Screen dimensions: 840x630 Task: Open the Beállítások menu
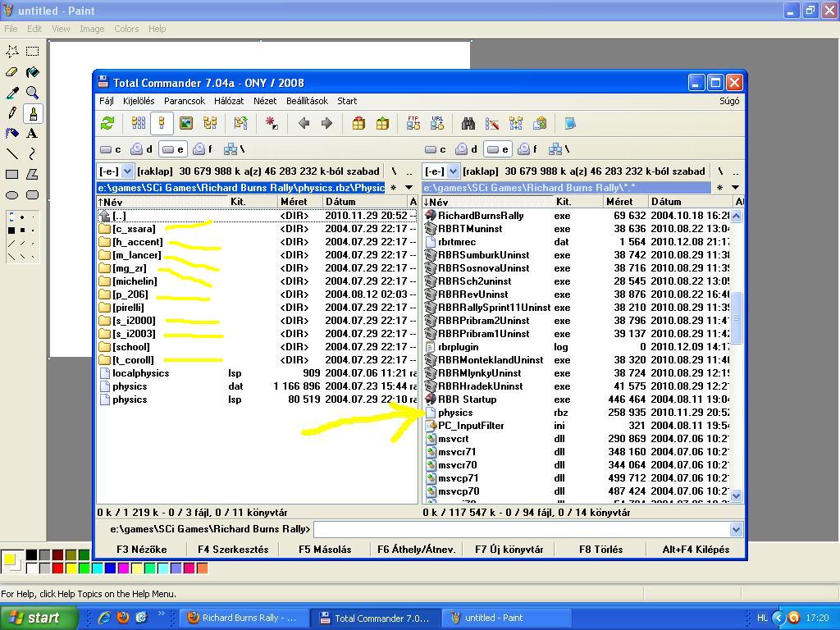(307, 101)
